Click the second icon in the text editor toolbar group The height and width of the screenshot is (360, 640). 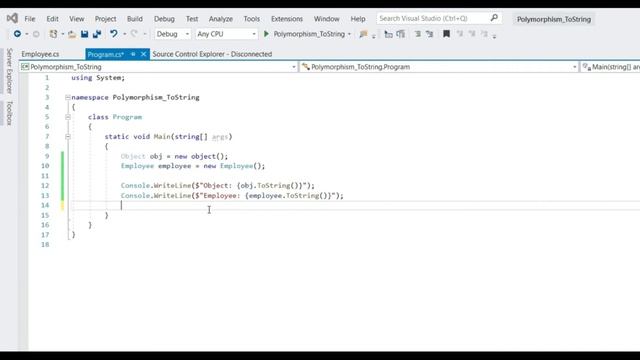pyautogui.click(x=401, y=34)
